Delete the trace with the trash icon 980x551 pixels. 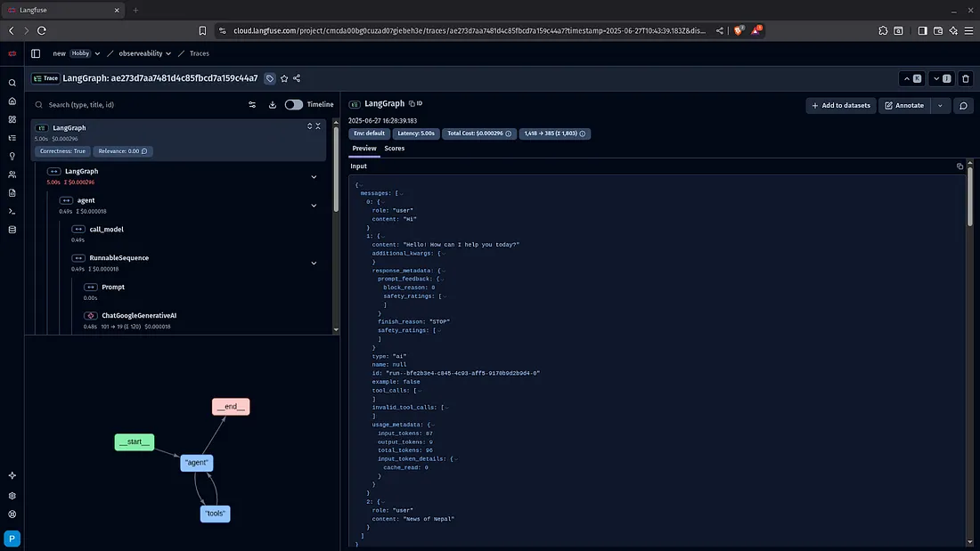[966, 78]
